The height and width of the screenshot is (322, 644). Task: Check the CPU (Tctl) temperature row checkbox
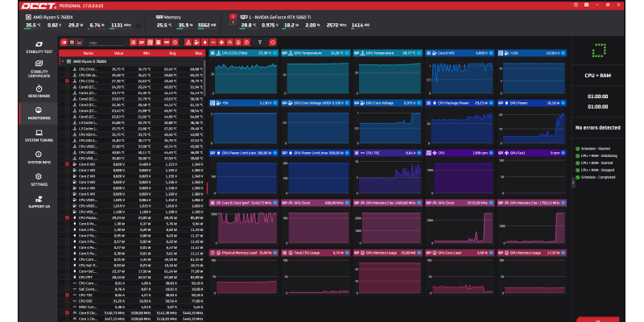[x=67, y=69]
